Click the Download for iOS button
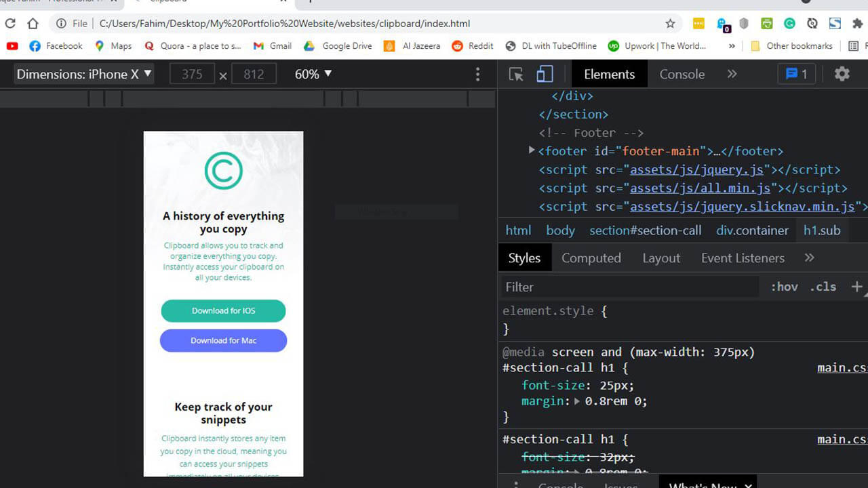The width and height of the screenshot is (868, 488). tap(223, 311)
